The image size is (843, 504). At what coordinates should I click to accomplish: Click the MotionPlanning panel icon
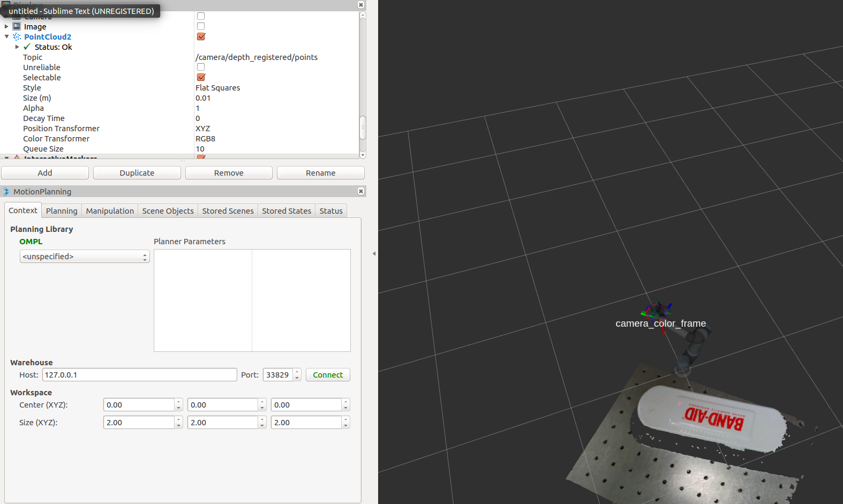pyautogui.click(x=6, y=191)
